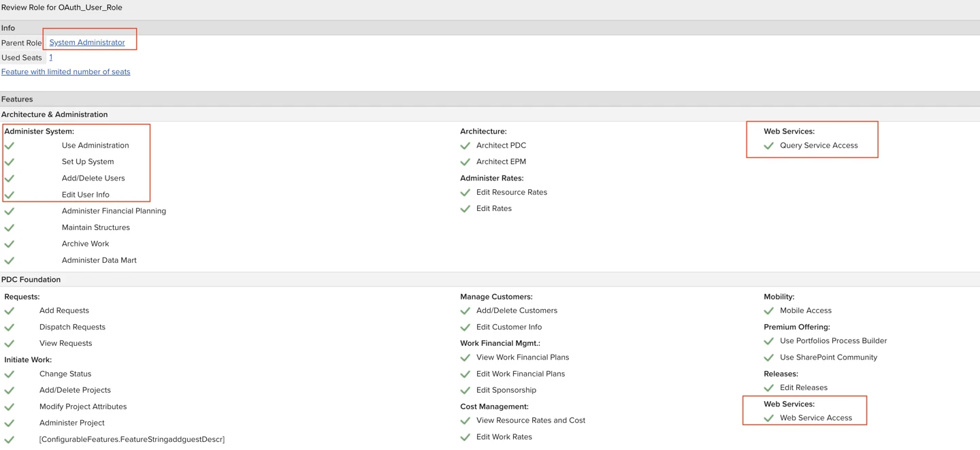Click the Add/Delete Users checkmark

tap(10, 178)
